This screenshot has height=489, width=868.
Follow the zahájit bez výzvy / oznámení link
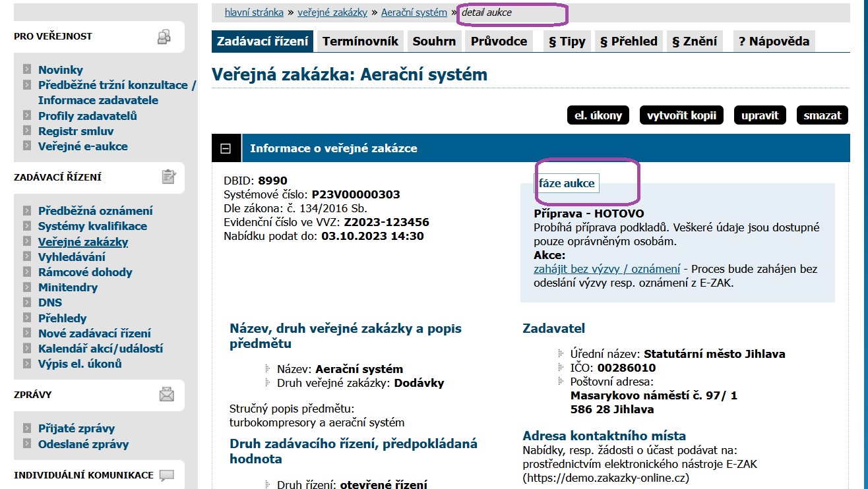coord(606,269)
